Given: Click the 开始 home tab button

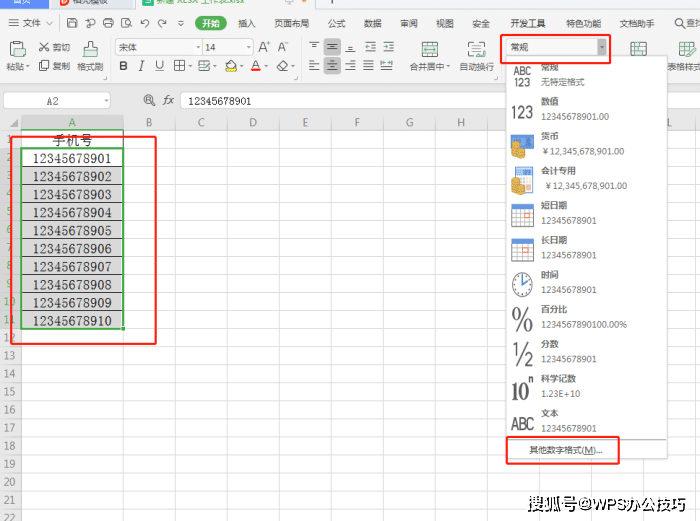Looking at the screenshot, I should point(211,23).
